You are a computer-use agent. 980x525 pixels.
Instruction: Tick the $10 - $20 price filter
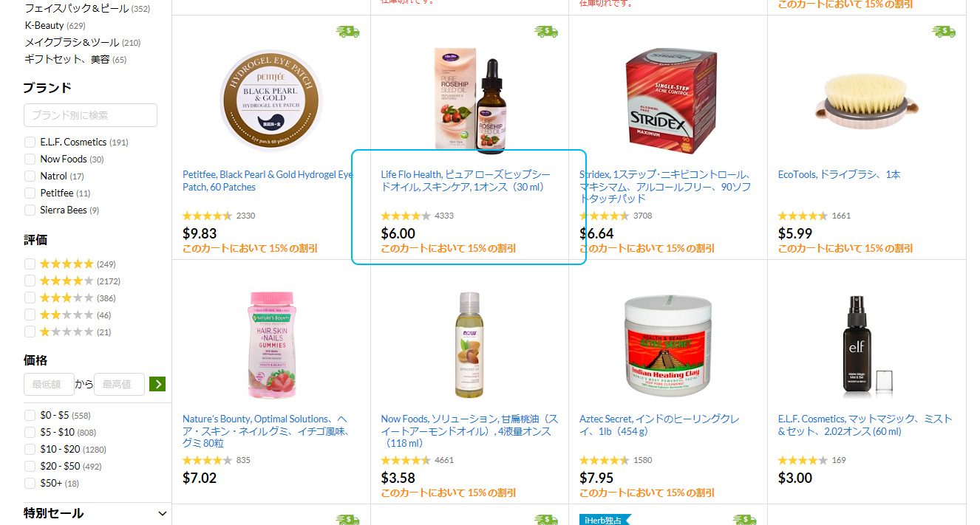click(30, 449)
